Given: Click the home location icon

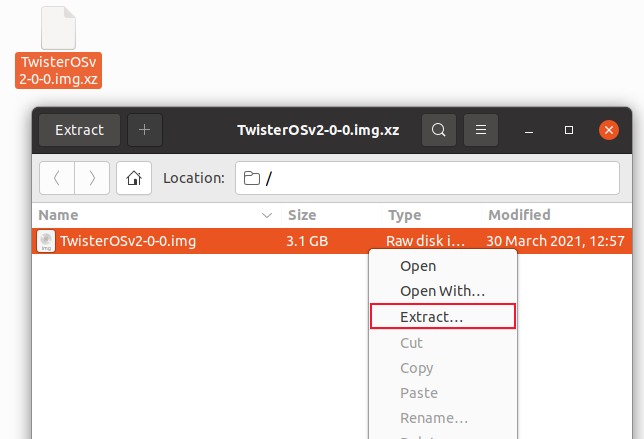Looking at the screenshot, I should click(134, 178).
